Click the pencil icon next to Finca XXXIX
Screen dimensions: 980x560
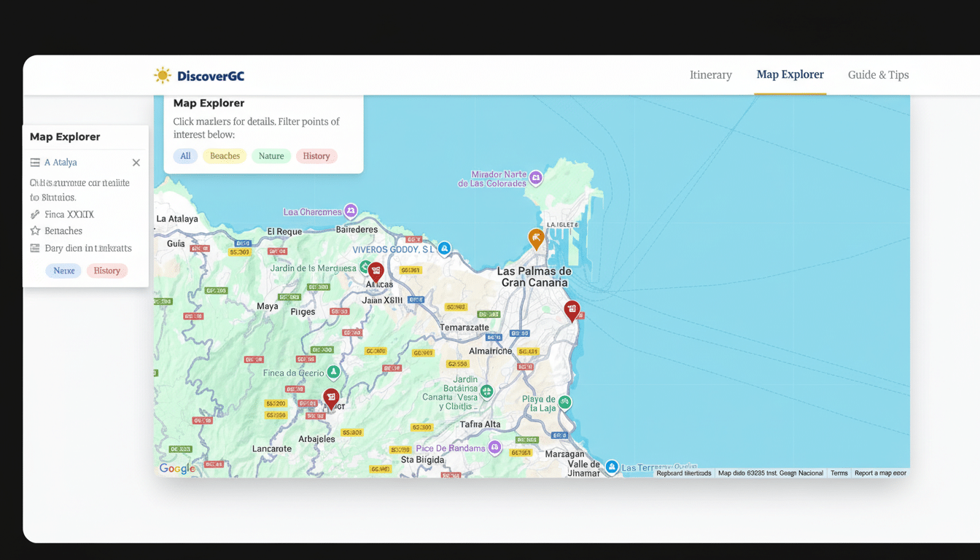[x=34, y=214]
